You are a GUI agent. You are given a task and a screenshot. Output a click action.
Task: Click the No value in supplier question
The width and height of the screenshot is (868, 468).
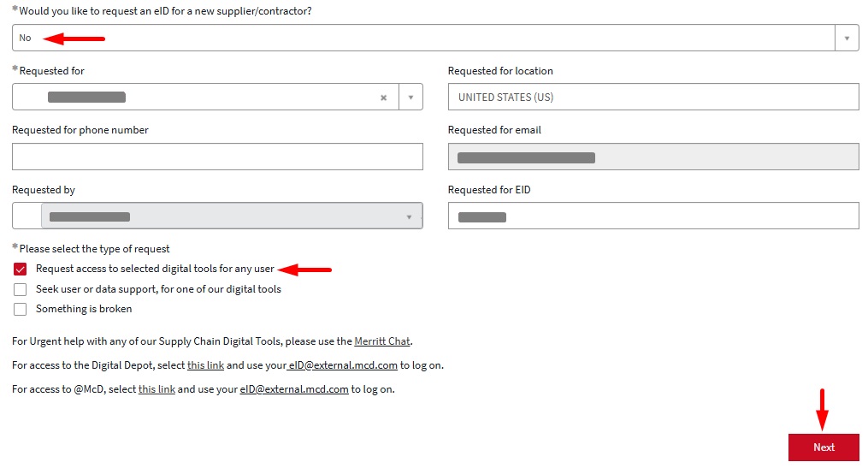tap(26, 38)
